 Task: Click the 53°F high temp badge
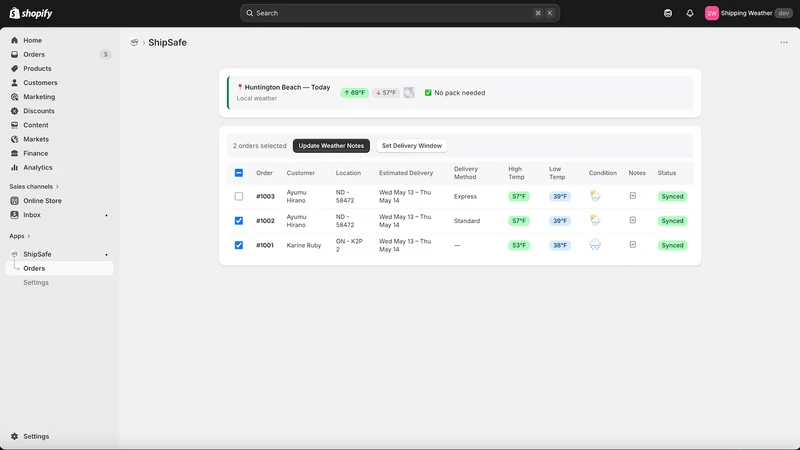[x=519, y=245]
